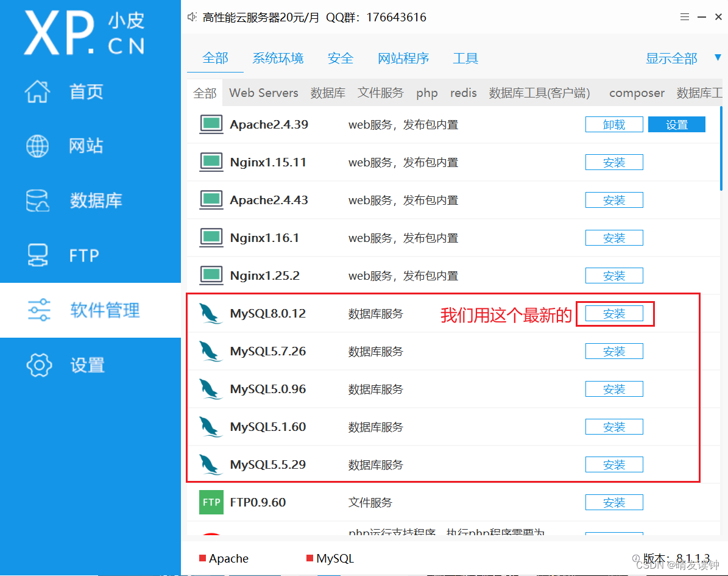Uninstall Apache2.4.39 with 卸载 button
The height and width of the screenshot is (576, 728).
coord(614,124)
